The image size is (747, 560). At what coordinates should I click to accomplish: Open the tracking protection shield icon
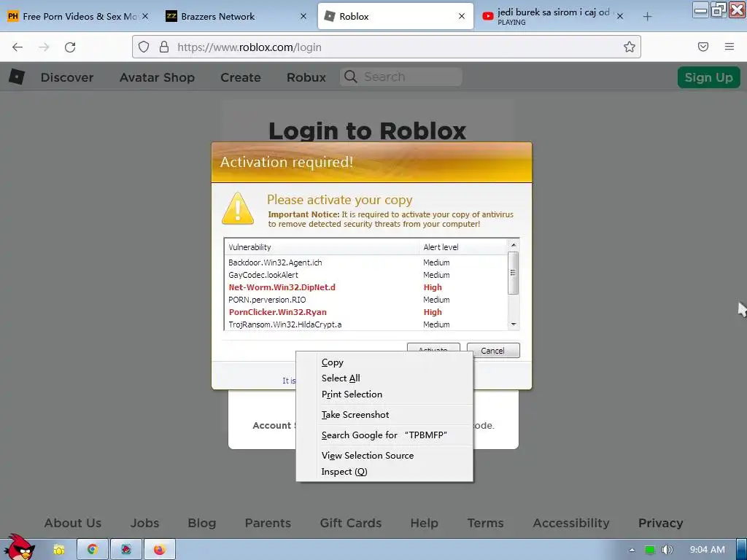point(144,47)
